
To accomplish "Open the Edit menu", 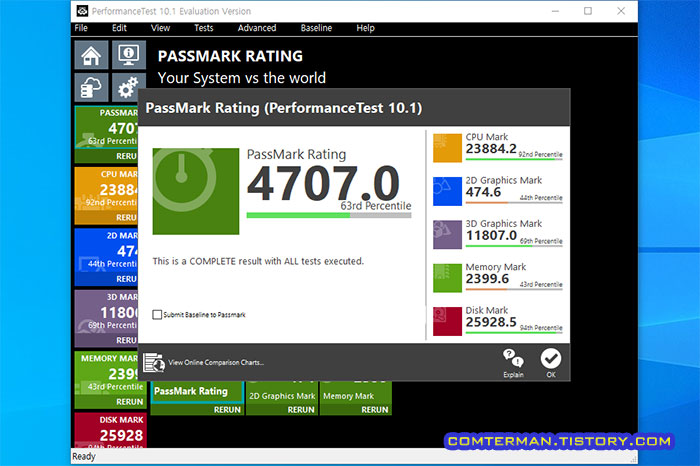I will 119,28.
